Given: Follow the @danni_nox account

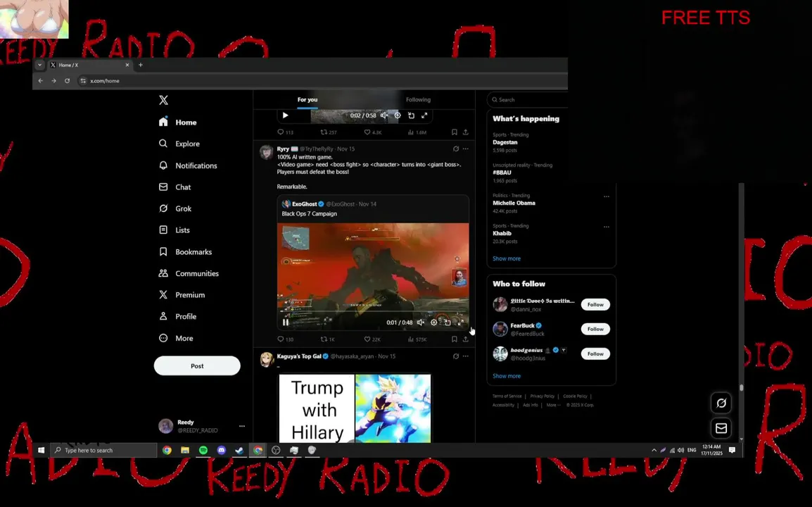Looking at the screenshot, I should pos(595,304).
